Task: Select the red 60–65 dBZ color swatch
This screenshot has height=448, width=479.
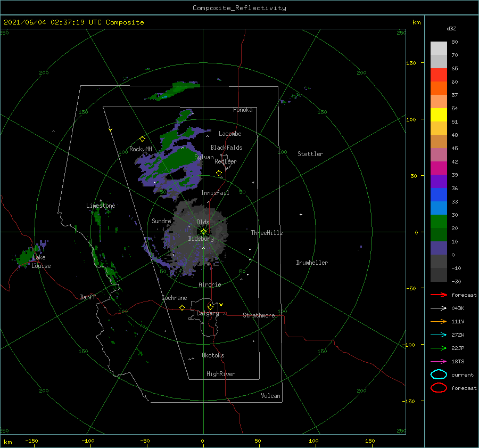Action: pyautogui.click(x=439, y=75)
